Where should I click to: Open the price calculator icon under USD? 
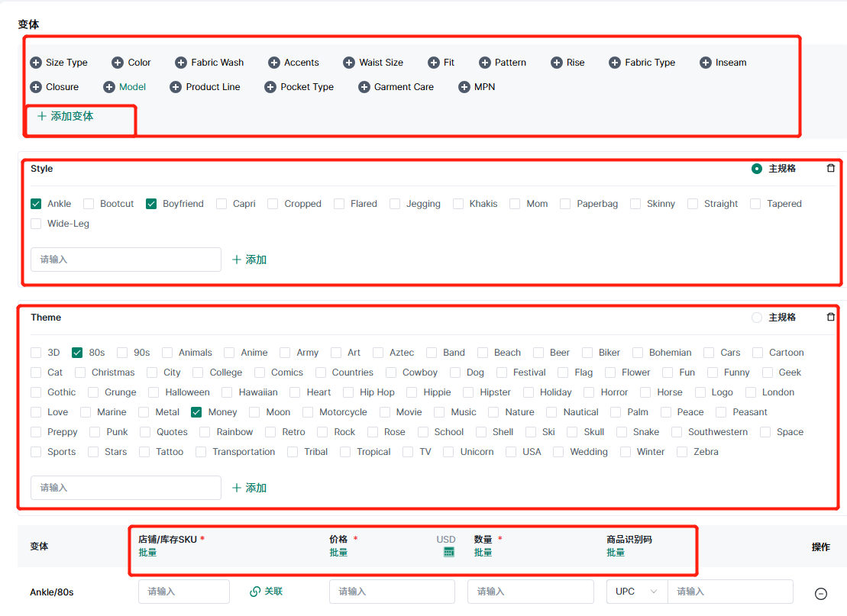click(x=449, y=552)
